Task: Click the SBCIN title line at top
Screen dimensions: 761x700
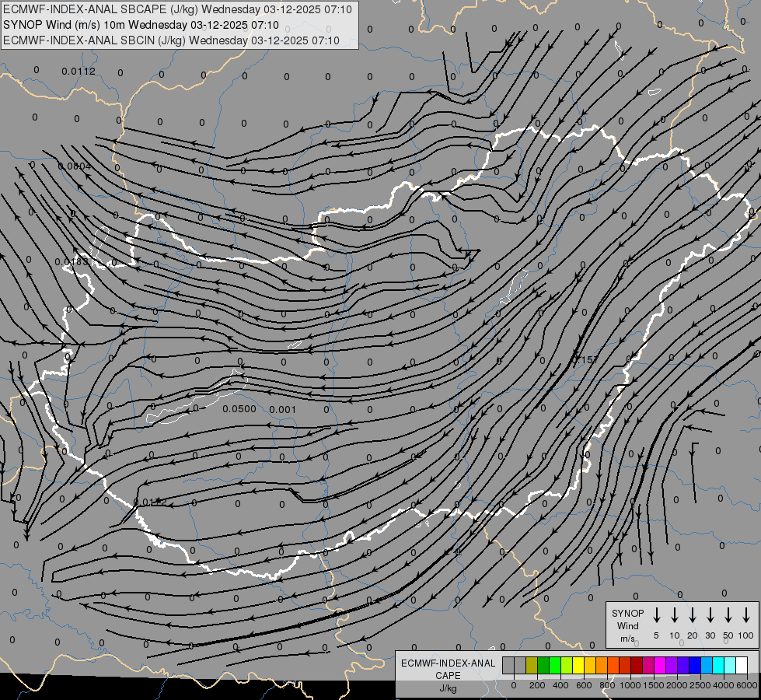Action: coord(171,40)
